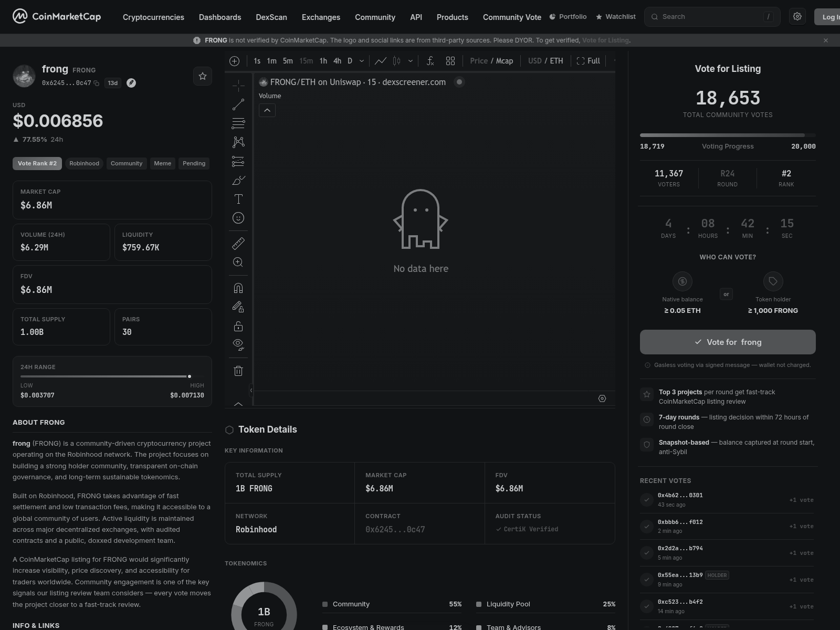Click the Vote for frong button
The image size is (840, 630).
[728, 342]
